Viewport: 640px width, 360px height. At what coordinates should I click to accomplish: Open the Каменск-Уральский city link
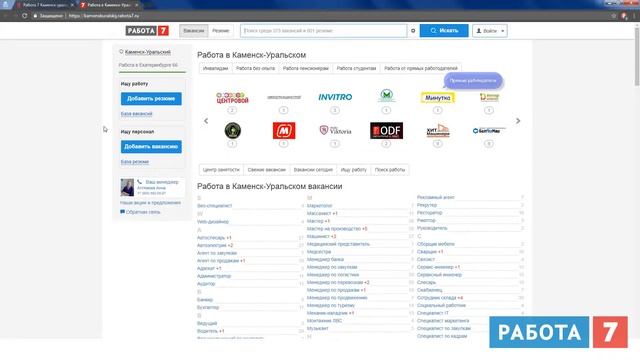(x=147, y=52)
